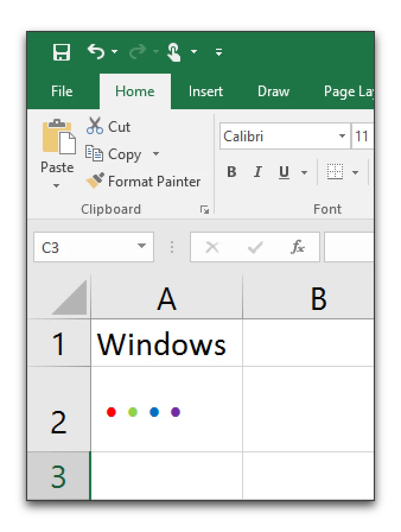Click the Redo arrow icon
The image size is (401, 532).
pos(138,52)
